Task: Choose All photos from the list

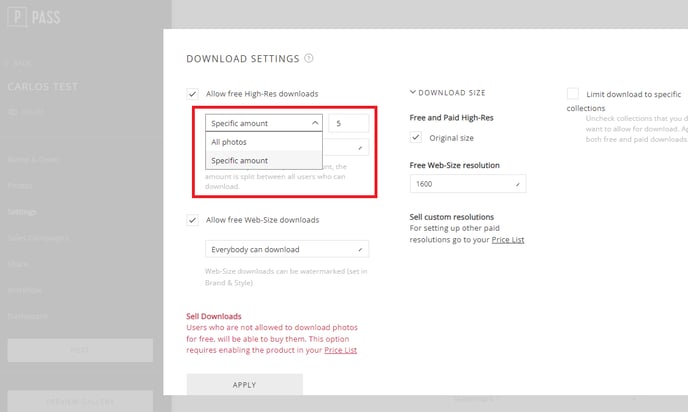Action: [x=264, y=142]
